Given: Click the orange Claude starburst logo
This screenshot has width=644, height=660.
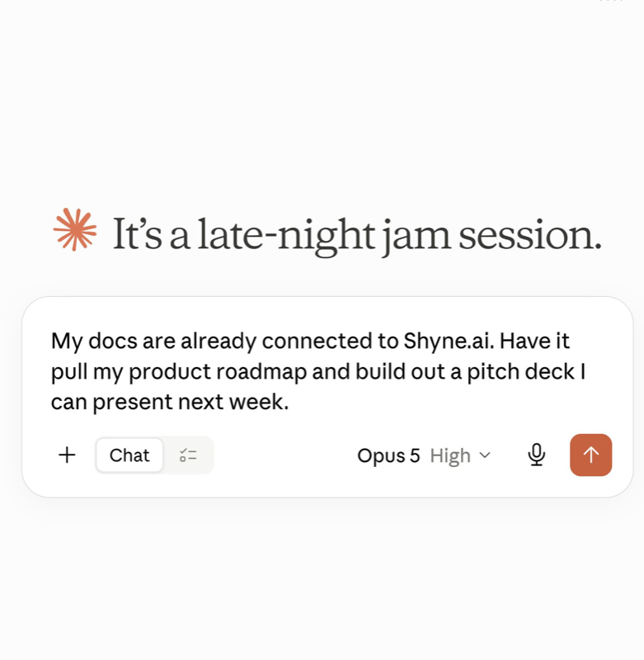Looking at the screenshot, I should point(75,230).
